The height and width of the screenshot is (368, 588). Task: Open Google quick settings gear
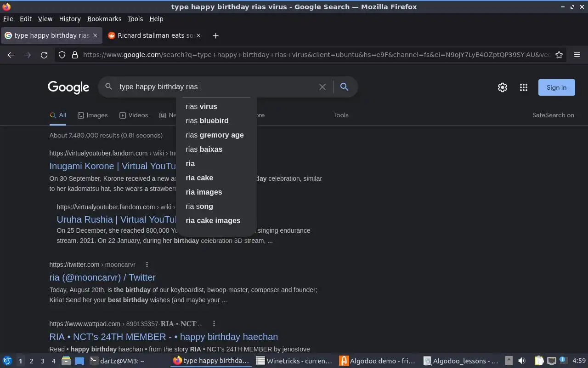click(x=503, y=87)
